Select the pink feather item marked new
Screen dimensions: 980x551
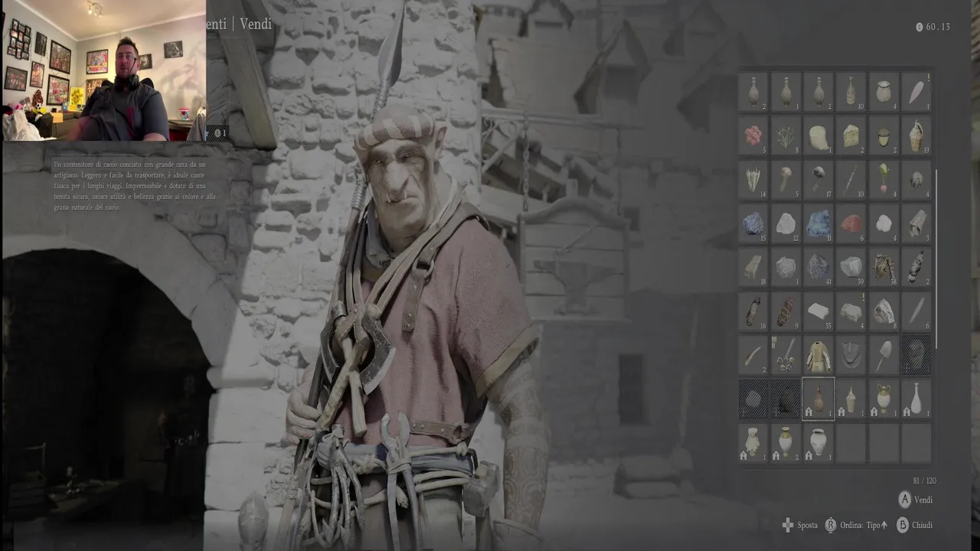click(x=916, y=92)
